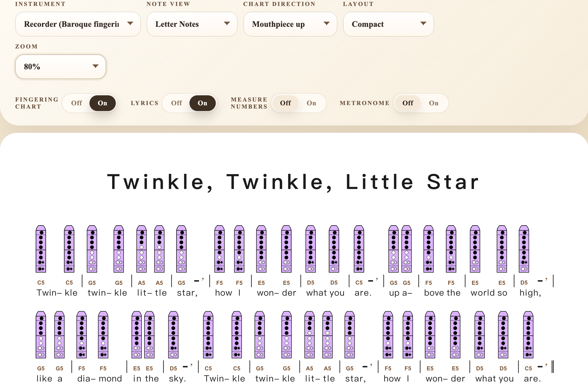
Task: Turn Measure Numbers on
Action: point(311,103)
